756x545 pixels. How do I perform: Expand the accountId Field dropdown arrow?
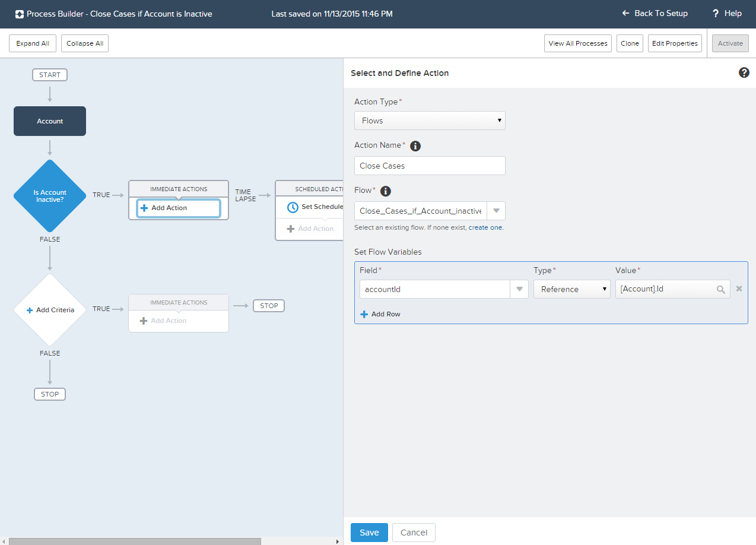519,289
